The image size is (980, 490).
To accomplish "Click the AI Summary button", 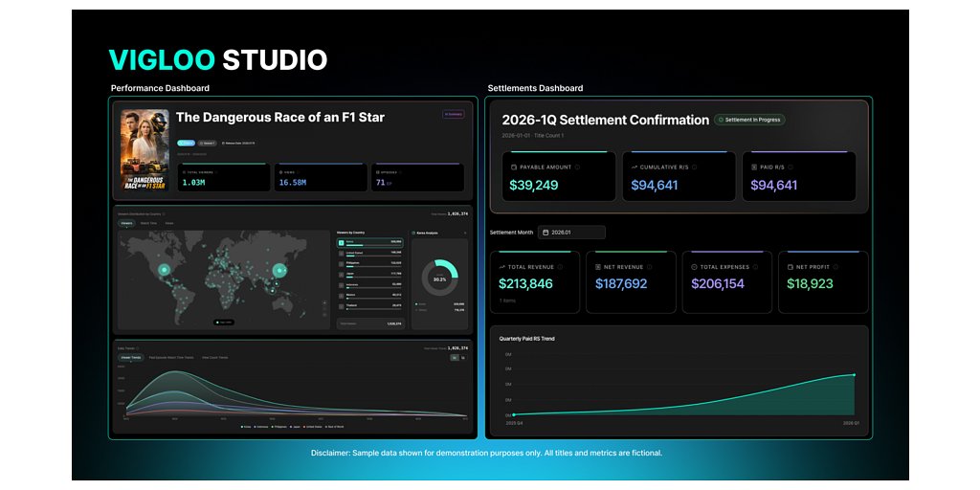I will [454, 115].
